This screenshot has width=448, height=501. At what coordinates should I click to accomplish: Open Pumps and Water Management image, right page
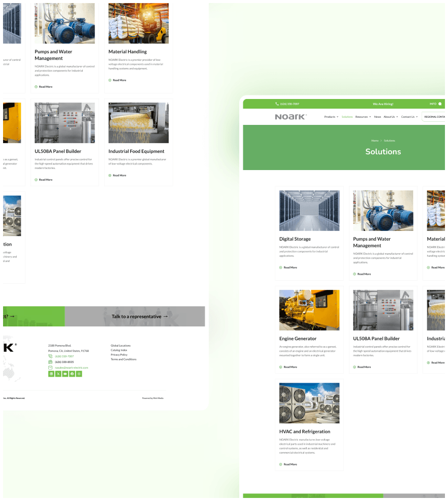[383, 211]
